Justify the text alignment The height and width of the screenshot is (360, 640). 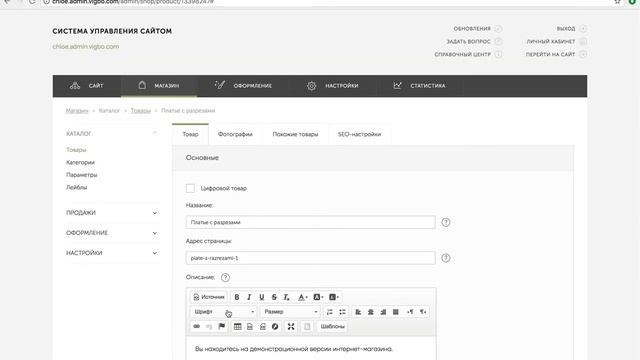(396, 312)
